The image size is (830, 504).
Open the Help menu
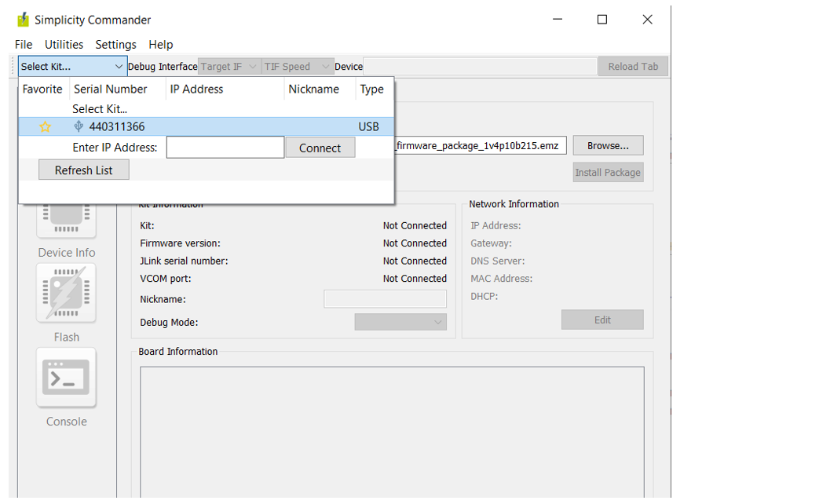(161, 45)
